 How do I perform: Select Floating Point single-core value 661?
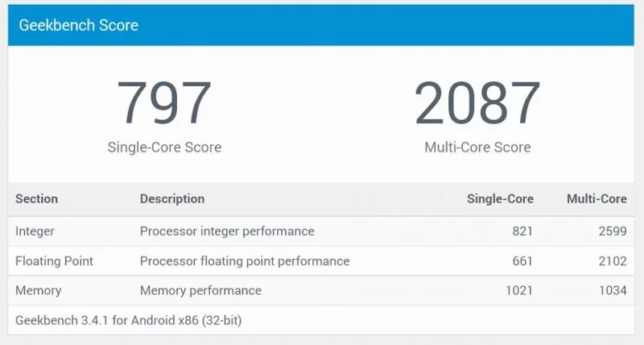point(522,261)
